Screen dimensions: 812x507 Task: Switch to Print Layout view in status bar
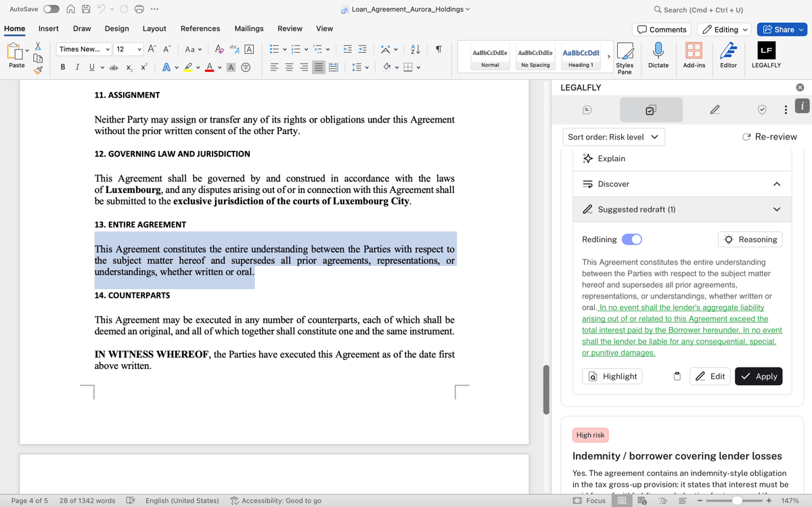621,501
